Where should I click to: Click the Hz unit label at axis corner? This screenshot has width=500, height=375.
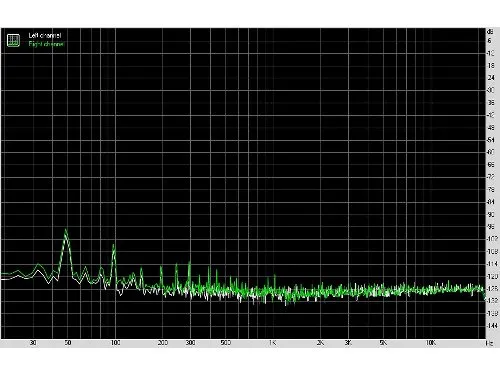coord(490,343)
